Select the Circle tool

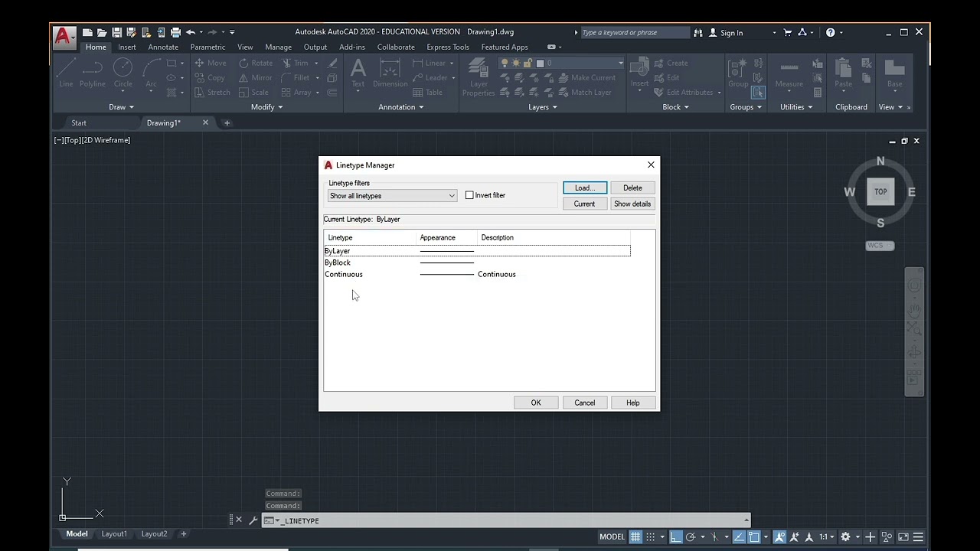[x=122, y=73]
